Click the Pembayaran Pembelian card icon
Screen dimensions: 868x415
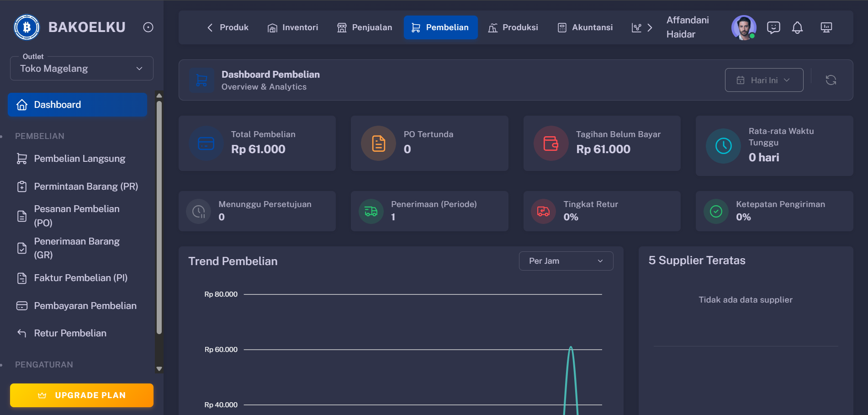pos(21,305)
